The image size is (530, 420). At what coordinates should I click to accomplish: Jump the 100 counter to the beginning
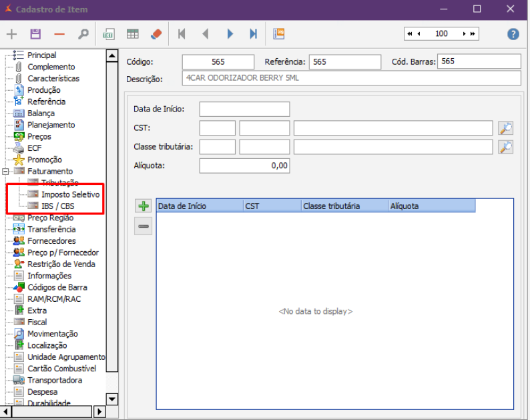tap(410, 34)
